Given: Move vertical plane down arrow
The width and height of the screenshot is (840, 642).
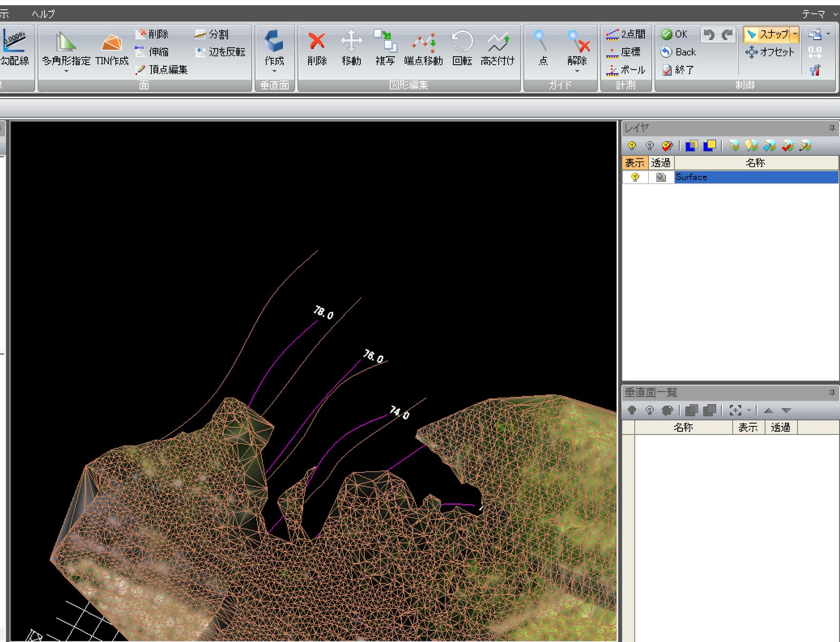Looking at the screenshot, I should pos(786,410).
